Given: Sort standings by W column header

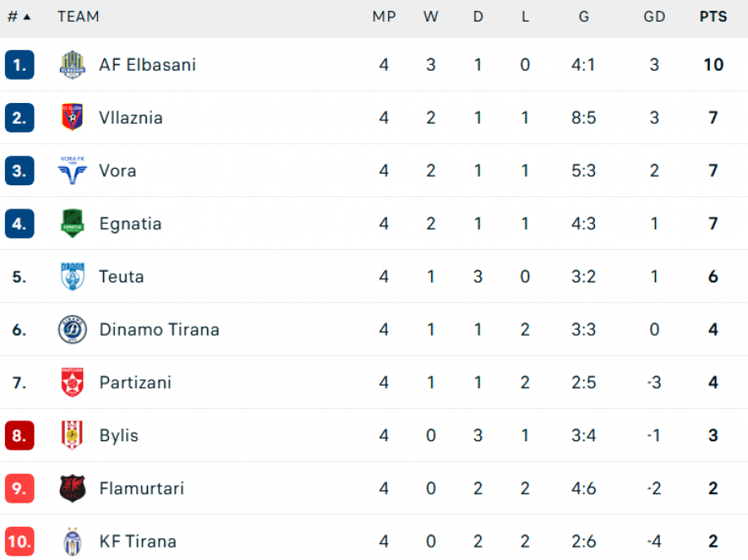Looking at the screenshot, I should 431,17.
